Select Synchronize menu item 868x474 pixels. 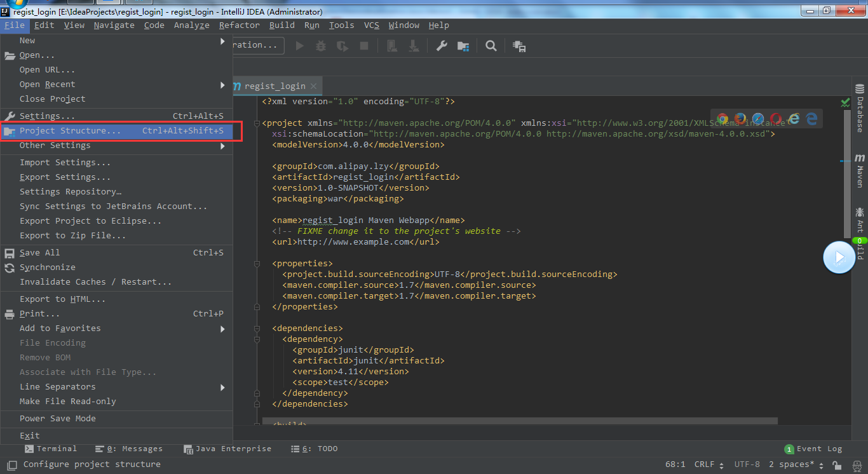click(x=116, y=267)
